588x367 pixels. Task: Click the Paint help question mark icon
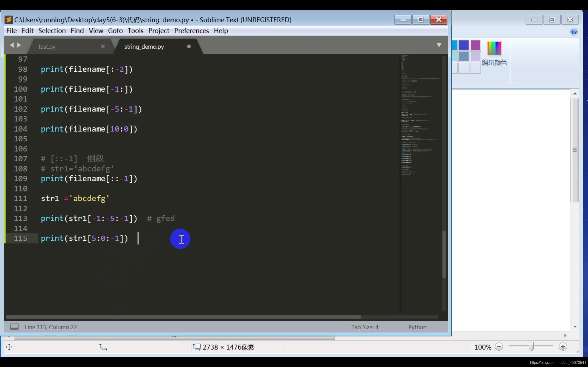pos(574,32)
